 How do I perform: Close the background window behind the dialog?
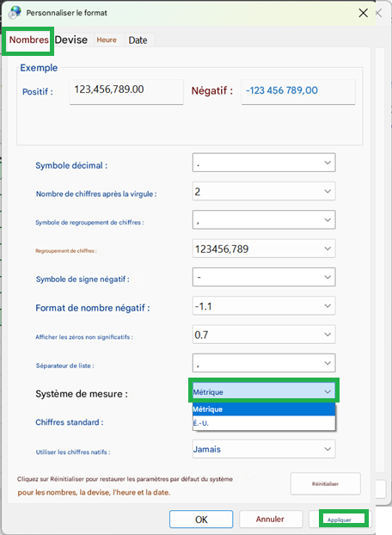[x=379, y=13]
